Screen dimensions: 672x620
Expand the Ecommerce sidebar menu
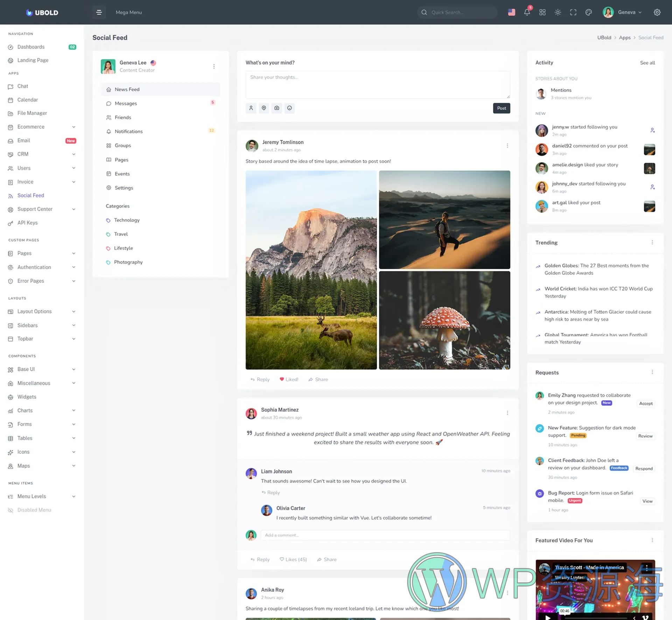42,127
